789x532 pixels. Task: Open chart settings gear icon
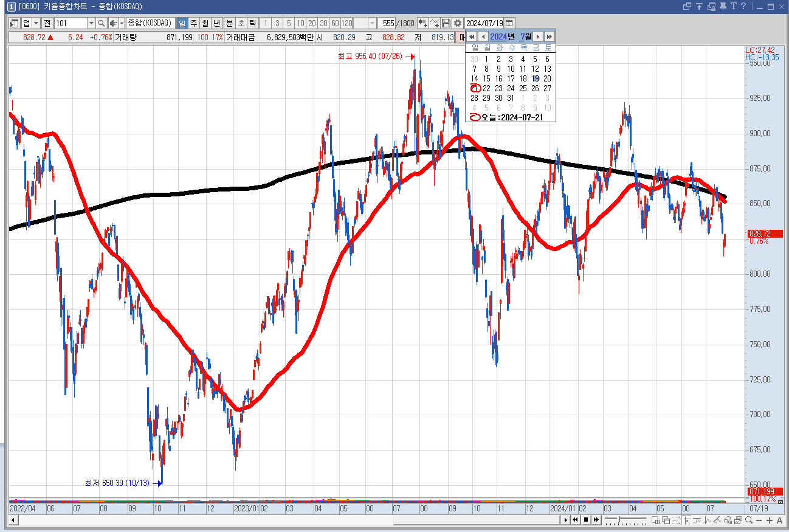coord(458,23)
